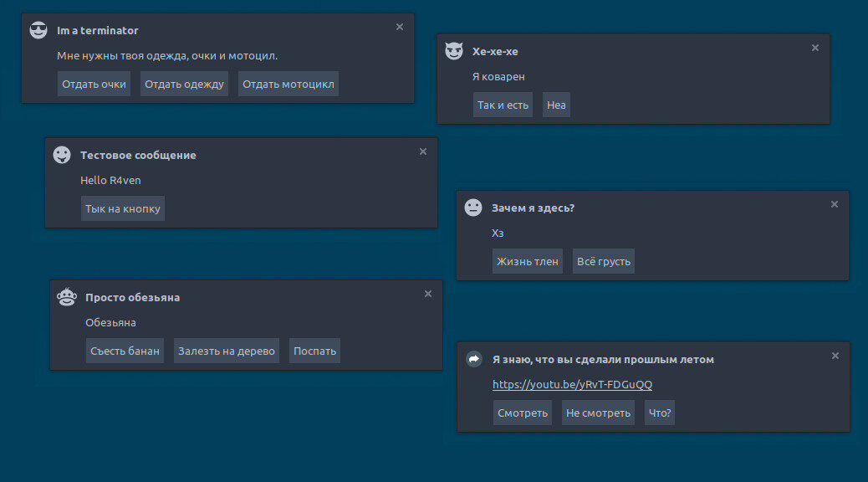Click the tongue-out smiley icon on Тестовое сообщение
This screenshot has height=482, width=868.
click(62, 155)
